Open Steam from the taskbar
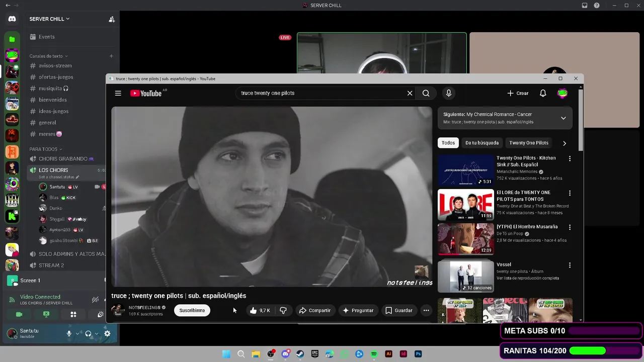Viewport: 644px width, 362px height. [x=300, y=354]
